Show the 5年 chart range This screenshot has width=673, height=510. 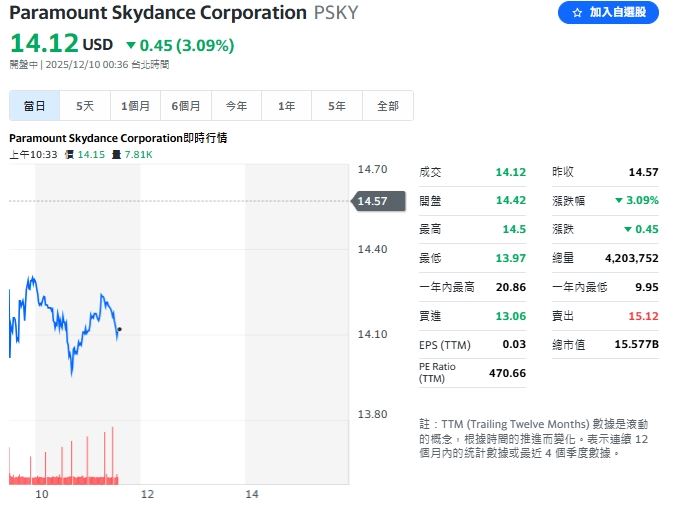click(337, 106)
